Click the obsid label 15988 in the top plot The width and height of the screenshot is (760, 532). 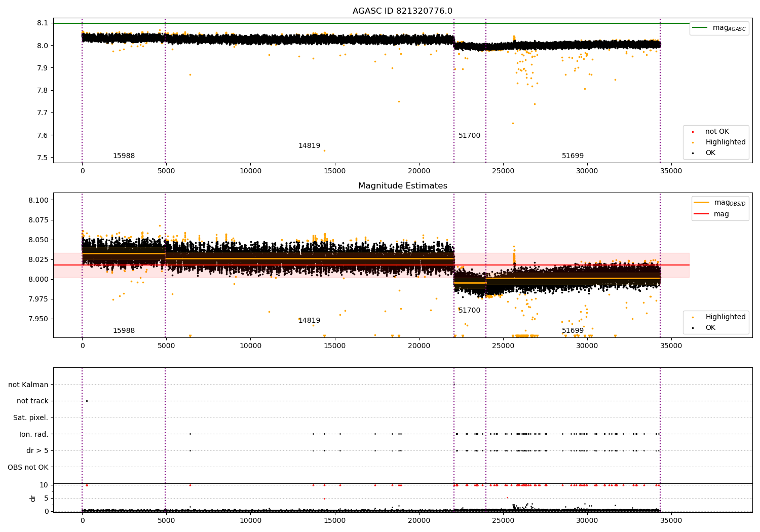[124, 156]
